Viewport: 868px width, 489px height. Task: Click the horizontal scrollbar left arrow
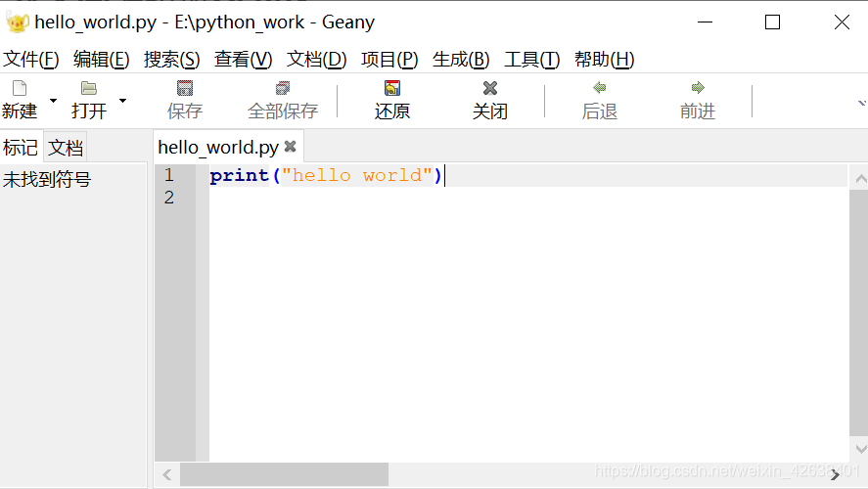[x=167, y=474]
